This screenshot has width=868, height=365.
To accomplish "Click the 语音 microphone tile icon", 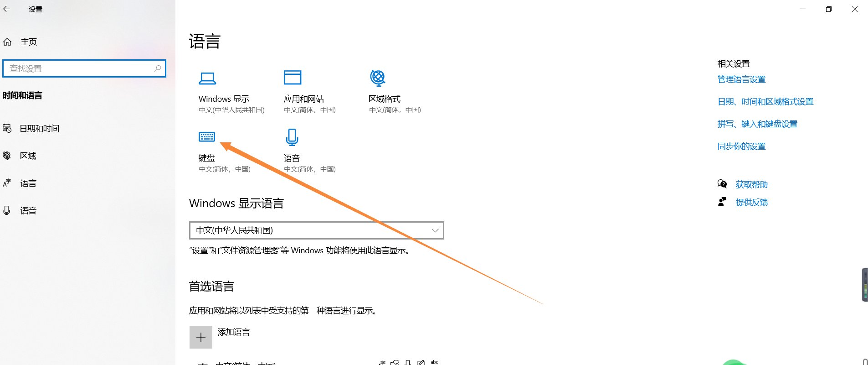I will pyautogui.click(x=292, y=137).
